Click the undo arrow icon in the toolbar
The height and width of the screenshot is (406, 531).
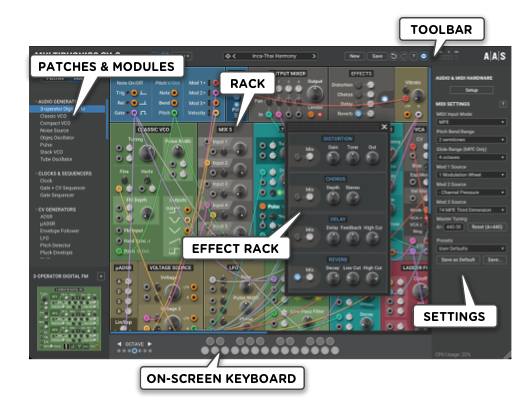(394, 56)
